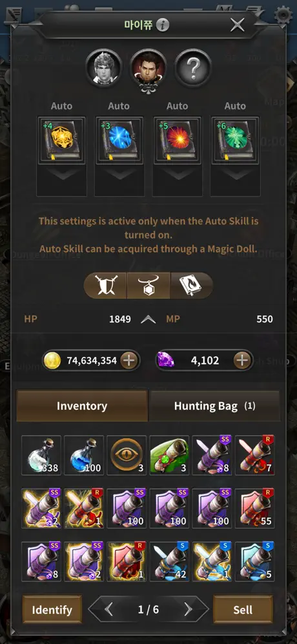Select the white potion with quantity 338
Viewport: 297px width, 644px height.
pyautogui.click(x=41, y=455)
